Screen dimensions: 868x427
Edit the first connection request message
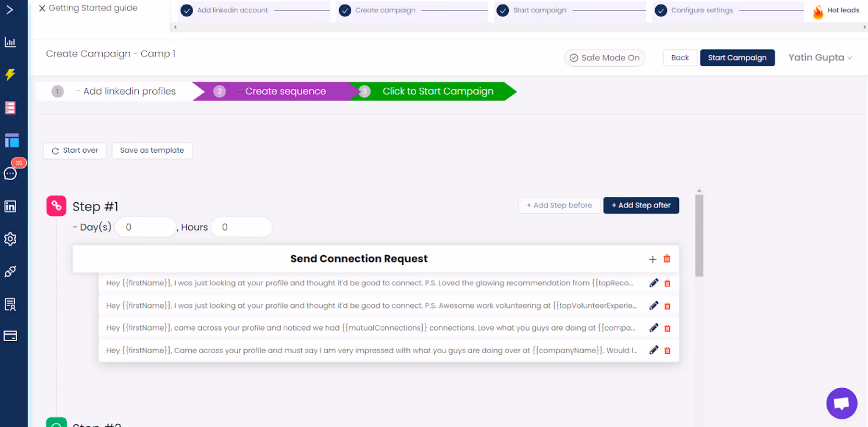pos(653,283)
